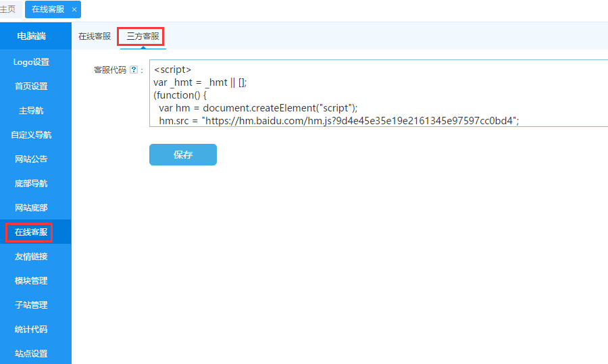Screen dimensions: 608x364
Task: Open the 主页 tab at top
Action: (8, 9)
